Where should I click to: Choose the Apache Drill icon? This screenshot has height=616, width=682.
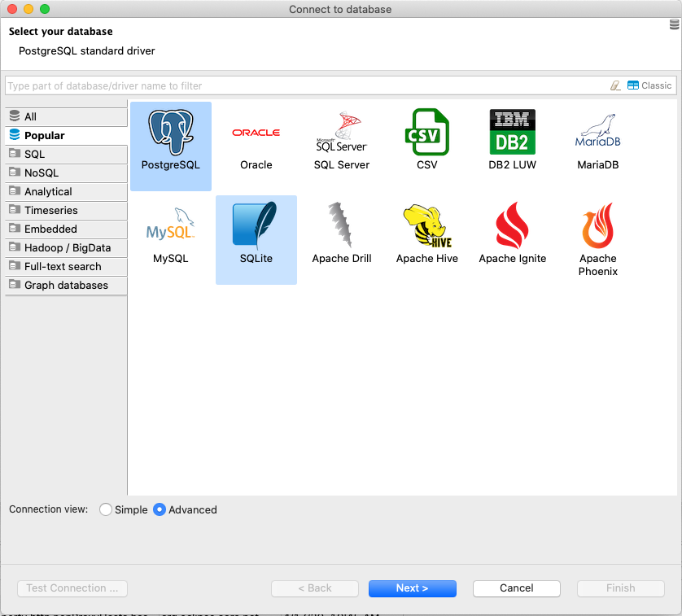[341, 225]
